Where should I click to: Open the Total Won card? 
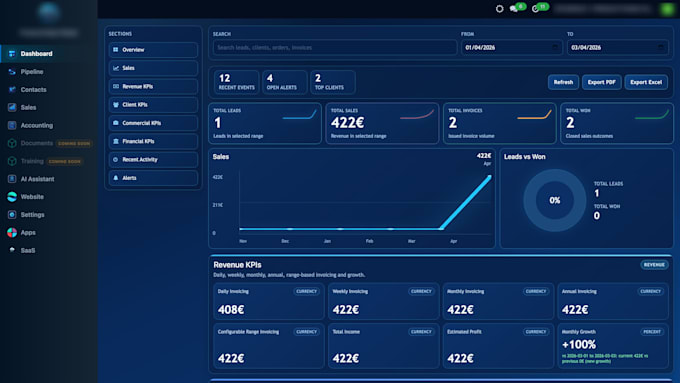[617, 123]
